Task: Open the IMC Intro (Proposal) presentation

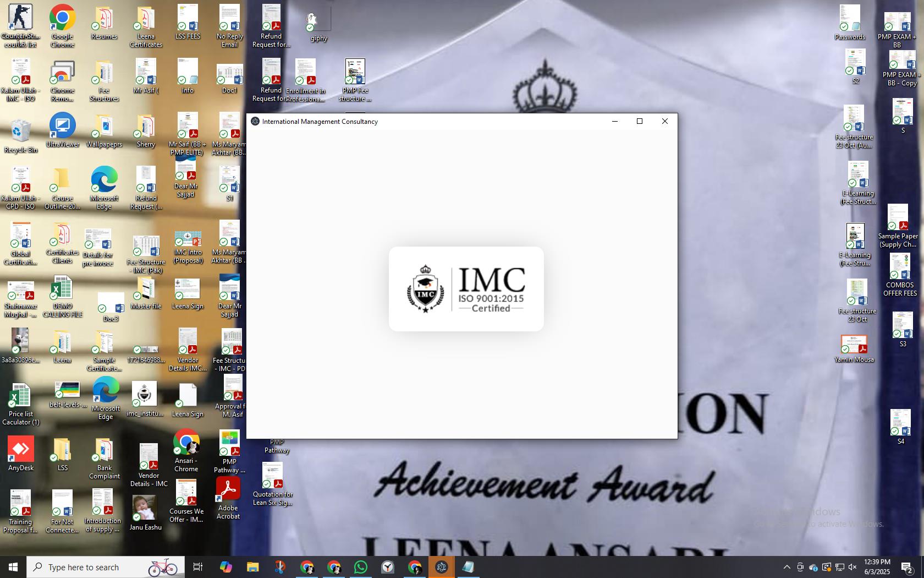Action: click(188, 247)
